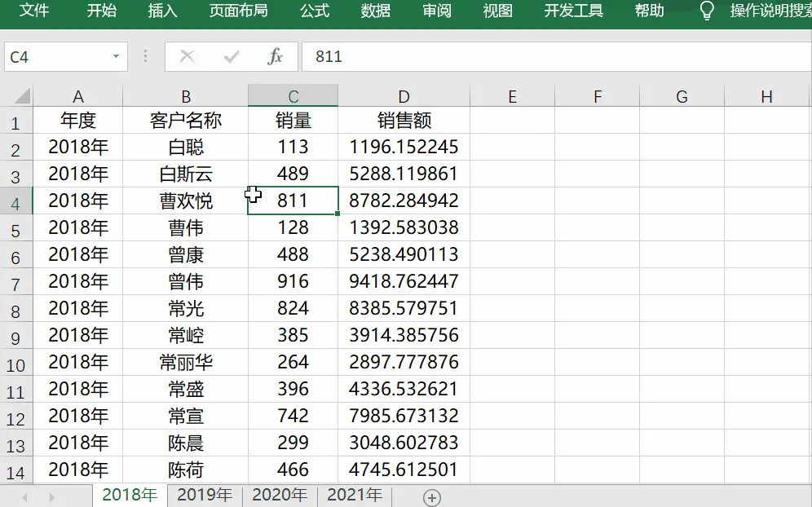
Task: Click the cell containing 常丽华
Action: tap(186, 363)
